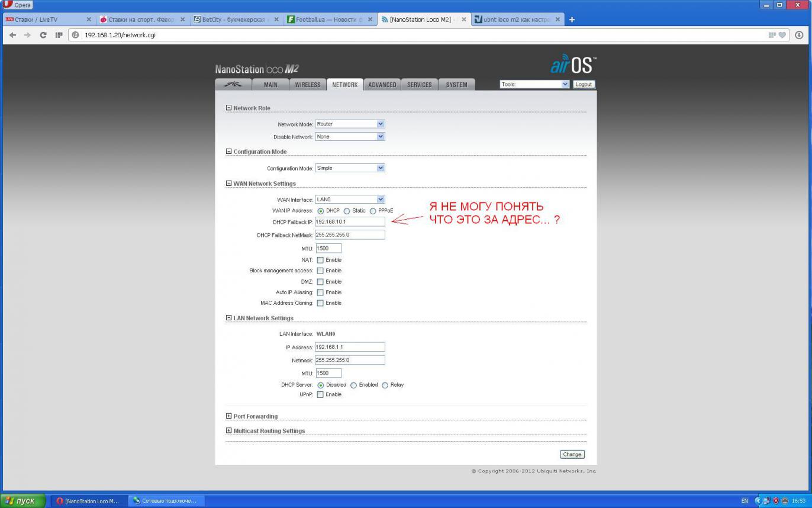Enable the NAT checkbox
The height and width of the screenshot is (508, 812).
click(x=320, y=260)
